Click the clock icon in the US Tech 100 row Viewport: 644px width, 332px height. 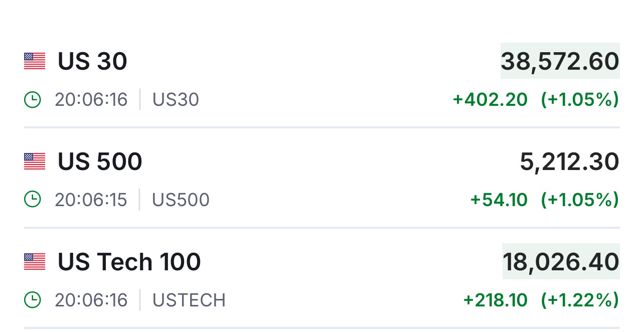tap(33, 300)
